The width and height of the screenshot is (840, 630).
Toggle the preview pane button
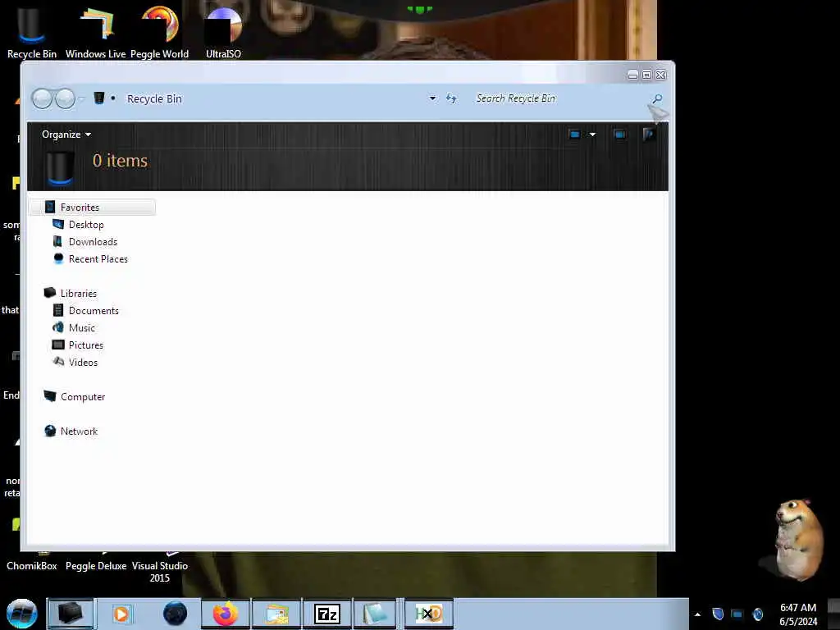[x=620, y=135]
